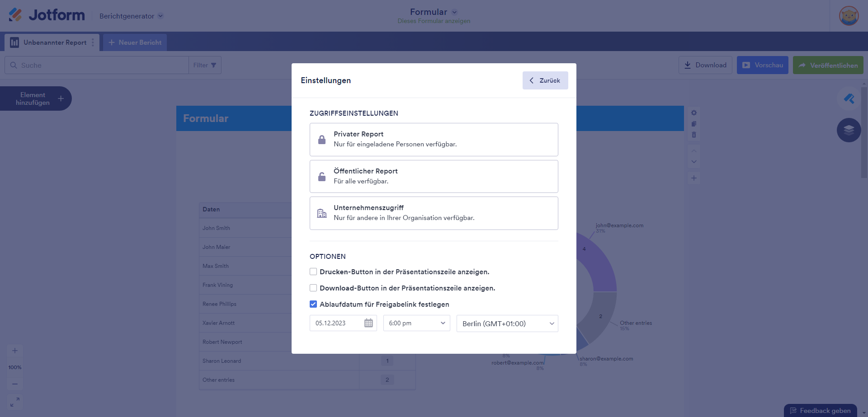Click the 100% zoom level indicator
This screenshot has width=868, height=417.
pyautogui.click(x=15, y=367)
